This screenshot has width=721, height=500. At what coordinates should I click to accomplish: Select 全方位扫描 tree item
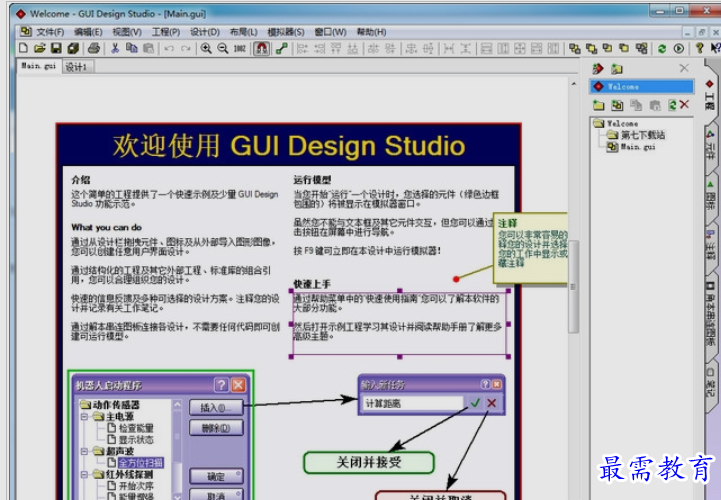[141, 463]
